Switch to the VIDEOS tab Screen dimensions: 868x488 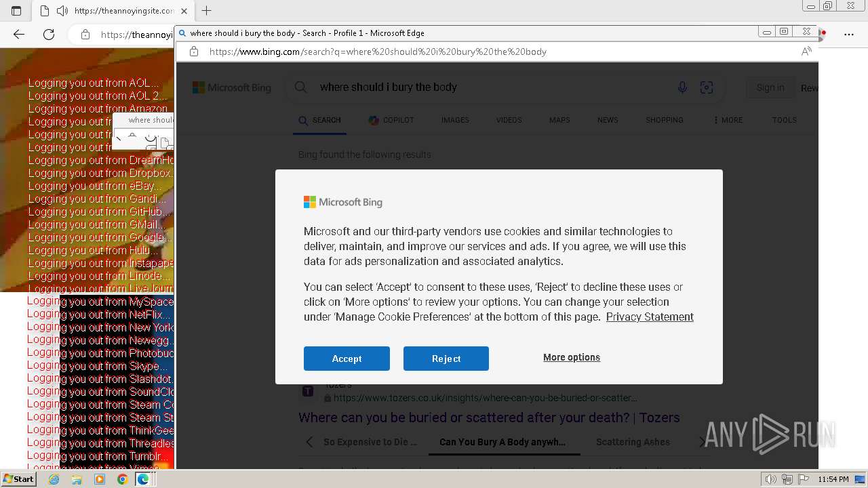point(509,120)
